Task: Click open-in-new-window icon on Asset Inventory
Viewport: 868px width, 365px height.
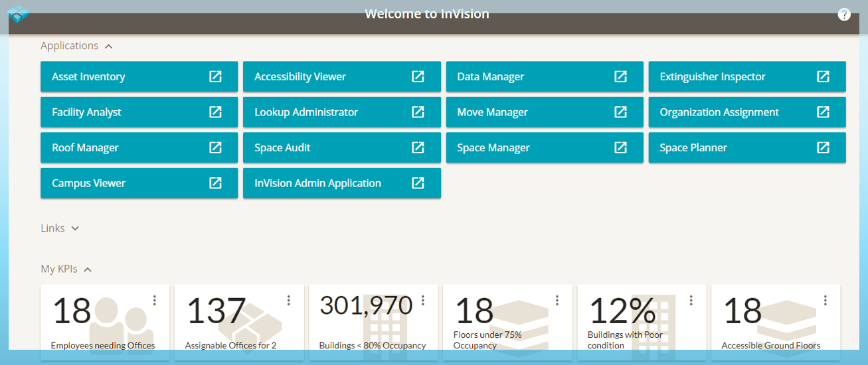Action: pyautogui.click(x=215, y=76)
